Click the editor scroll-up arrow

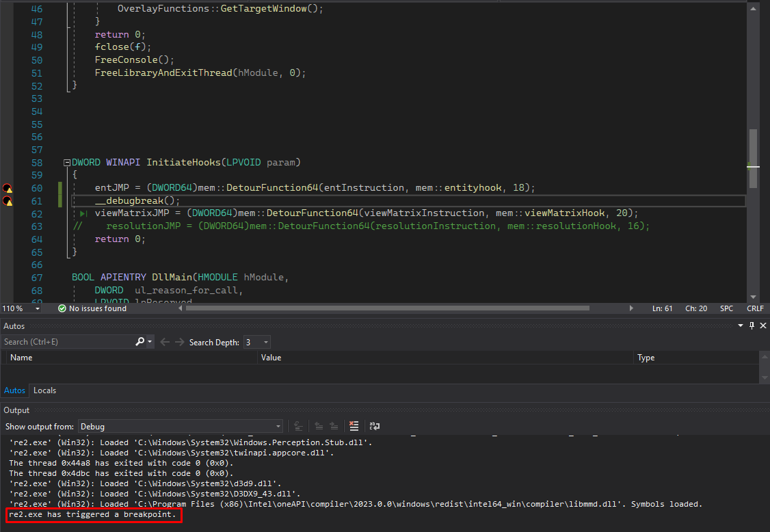coord(753,8)
